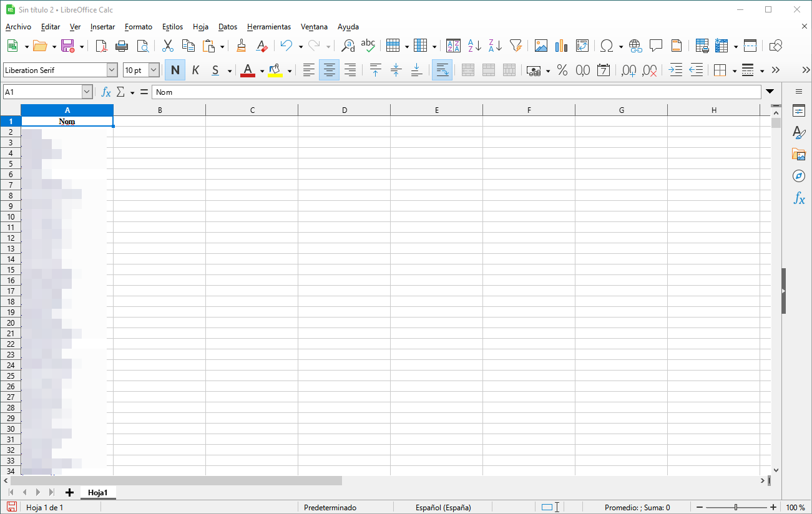Apply the red font color
This screenshot has height=514, width=812.
[x=248, y=70]
